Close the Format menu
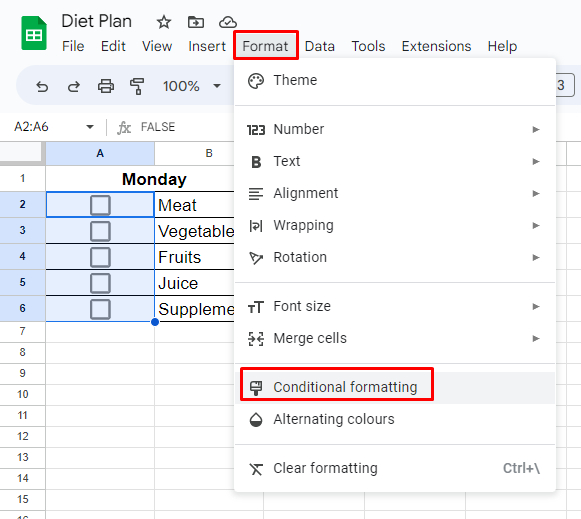The width and height of the screenshot is (581, 519). pyautogui.click(x=265, y=46)
